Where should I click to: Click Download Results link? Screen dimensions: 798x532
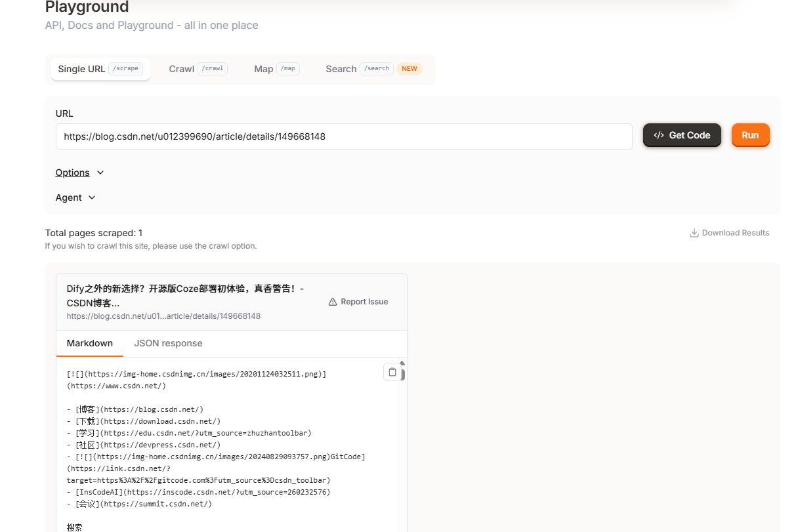[729, 233]
